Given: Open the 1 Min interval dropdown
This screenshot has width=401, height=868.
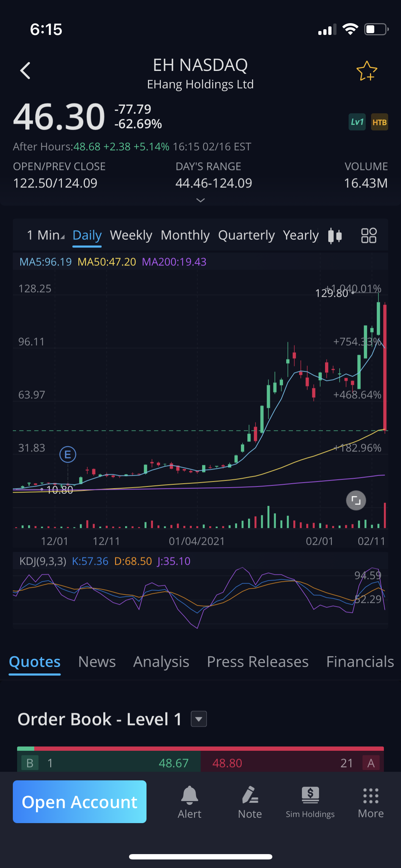Looking at the screenshot, I should tap(46, 236).
